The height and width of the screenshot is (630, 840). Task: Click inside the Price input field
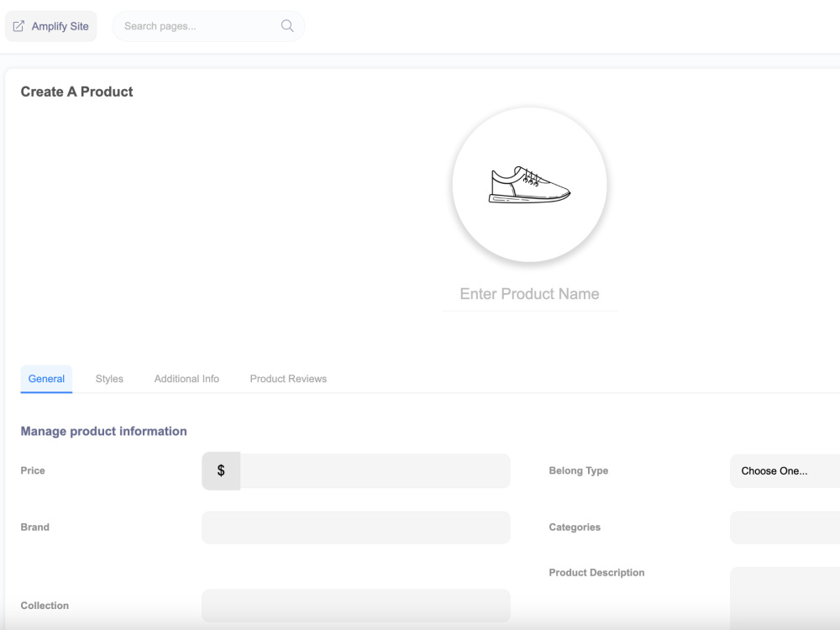[x=370, y=470]
